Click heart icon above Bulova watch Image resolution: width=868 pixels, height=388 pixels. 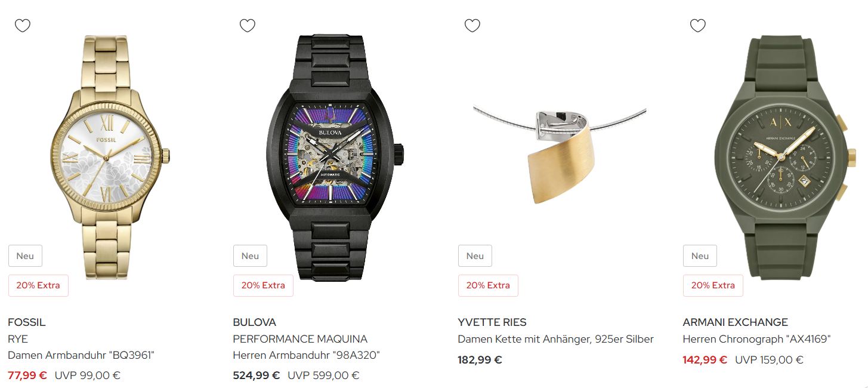point(248,26)
